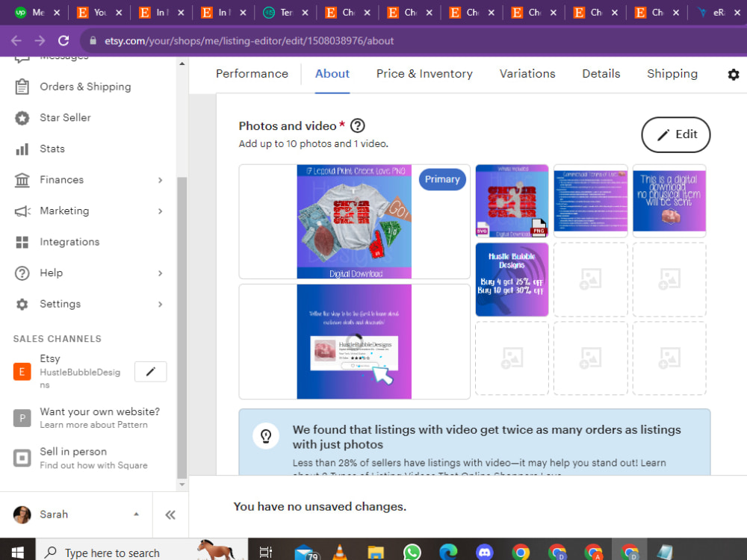Click the Star Seller badge icon
Image resolution: width=747 pixels, height=560 pixels.
(x=22, y=118)
